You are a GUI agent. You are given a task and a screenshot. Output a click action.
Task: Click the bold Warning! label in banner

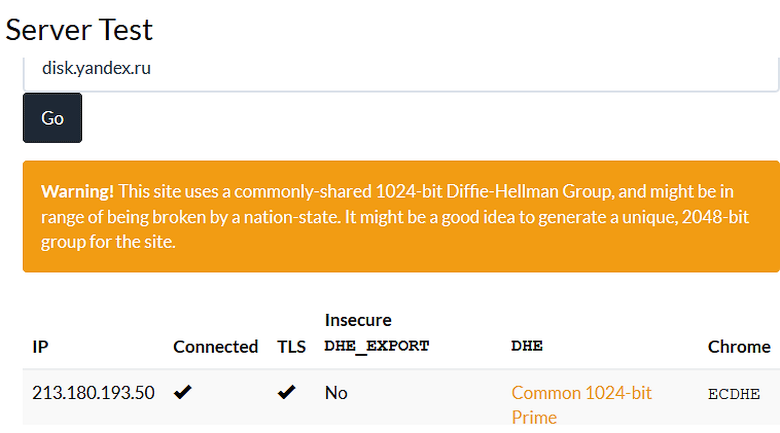(x=77, y=190)
